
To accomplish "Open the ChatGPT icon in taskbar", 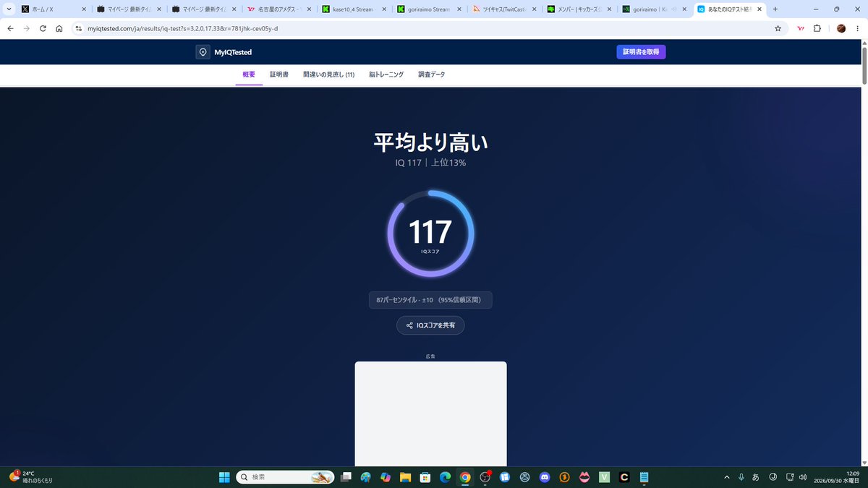I will pyautogui.click(x=525, y=477).
